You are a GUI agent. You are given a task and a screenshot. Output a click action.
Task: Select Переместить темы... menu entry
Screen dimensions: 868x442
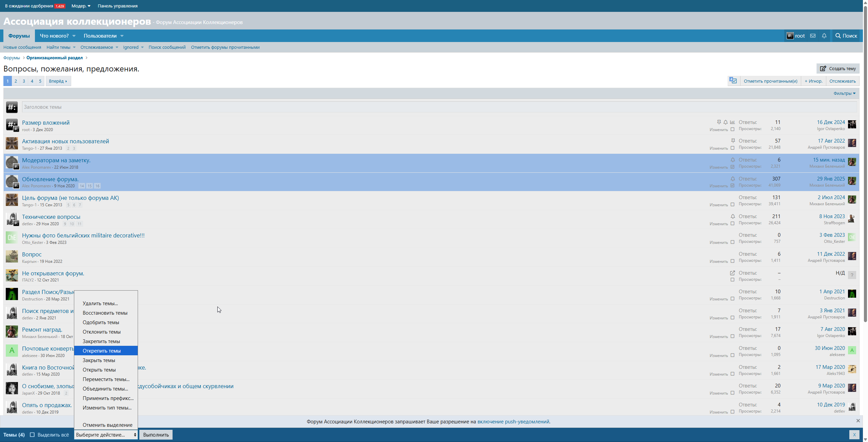[106, 379]
